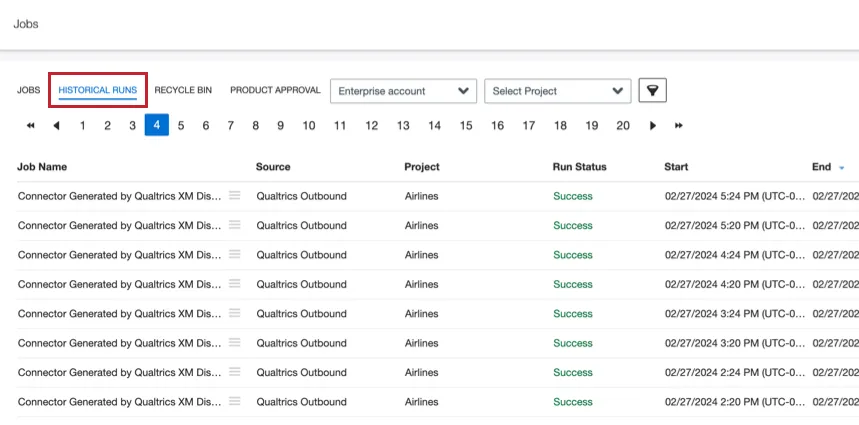Image resolution: width=859 pixels, height=425 pixels.
Task: Open menu icon for the 4:24 PM job row
Action: (235, 254)
